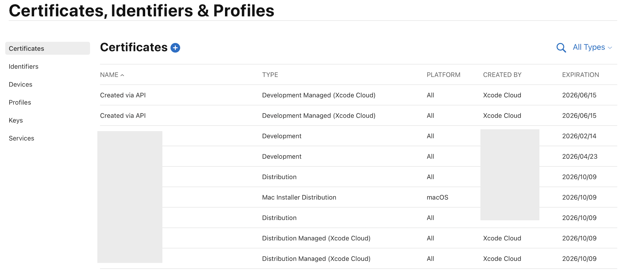Image resolution: width=644 pixels, height=278 pixels.
Task: Open the Identifiers section
Action: click(24, 66)
